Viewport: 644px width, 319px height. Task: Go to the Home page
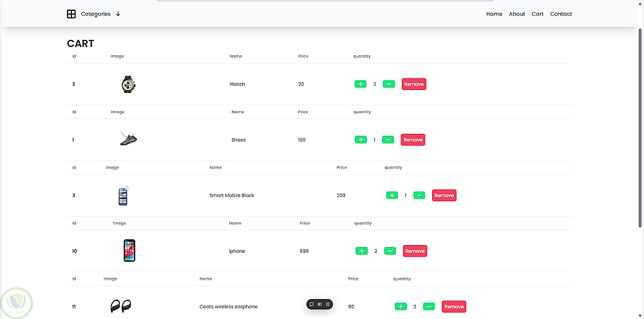pos(494,14)
